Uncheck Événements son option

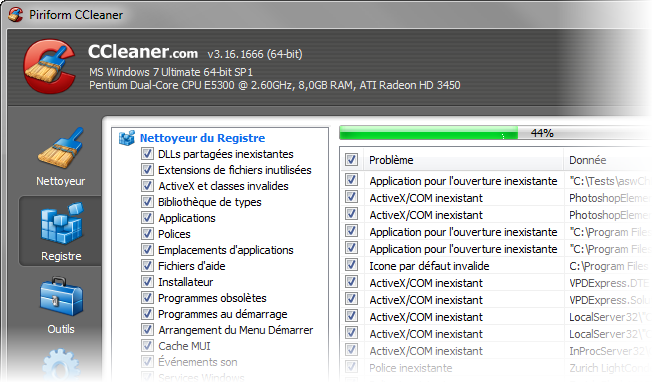tap(147, 361)
